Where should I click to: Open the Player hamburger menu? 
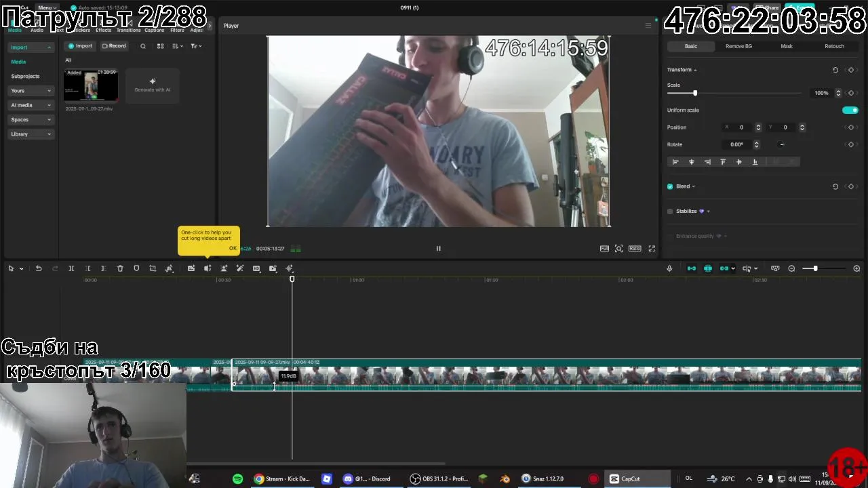(648, 26)
